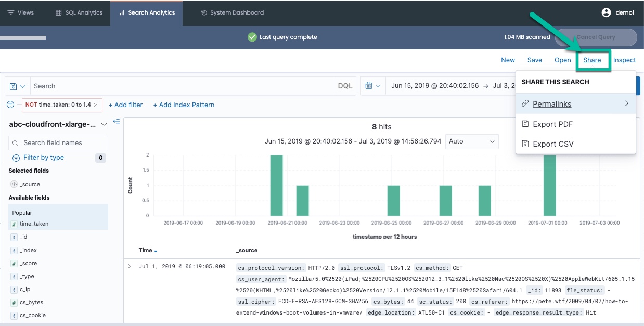This screenshot has height=326, width=644.
Task: Open the abc-cloudfront-xlarge index pattern dropdown
Action: 58,124
